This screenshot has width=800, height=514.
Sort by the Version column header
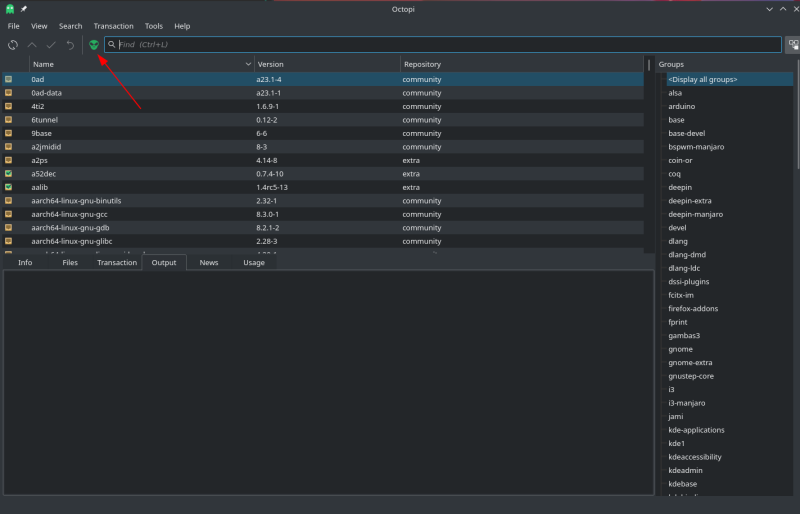coord(327,64)
